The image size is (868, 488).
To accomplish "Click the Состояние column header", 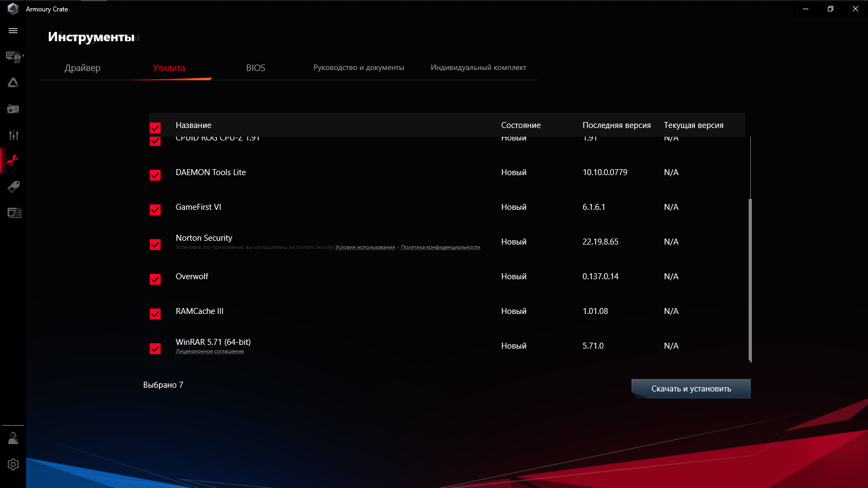I will [x=521, y=125].
